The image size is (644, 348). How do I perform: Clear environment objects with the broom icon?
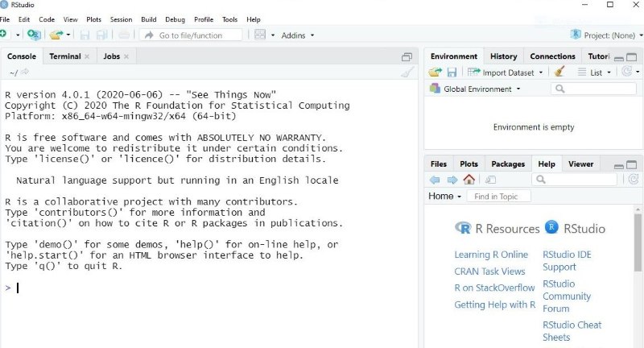559,72
